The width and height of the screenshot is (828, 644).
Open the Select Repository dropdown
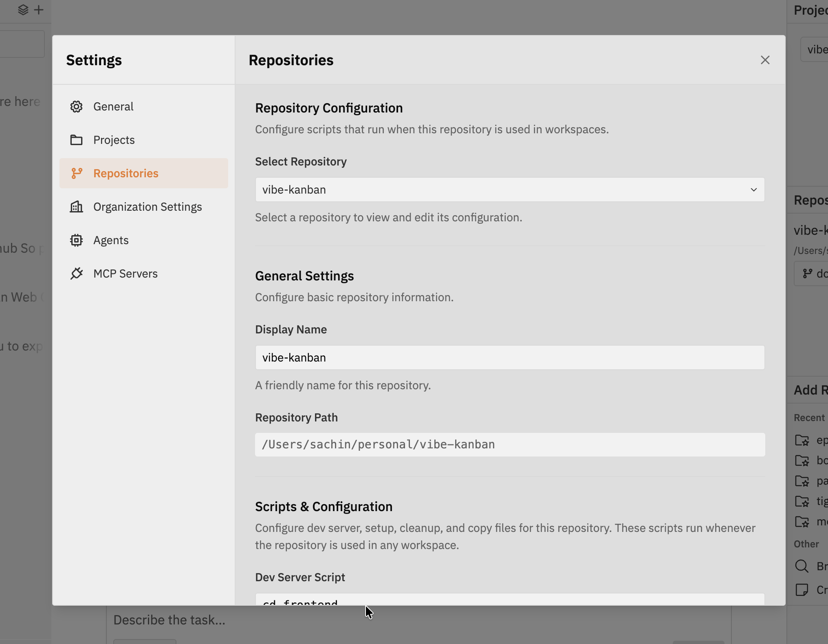tap(509, 190)
